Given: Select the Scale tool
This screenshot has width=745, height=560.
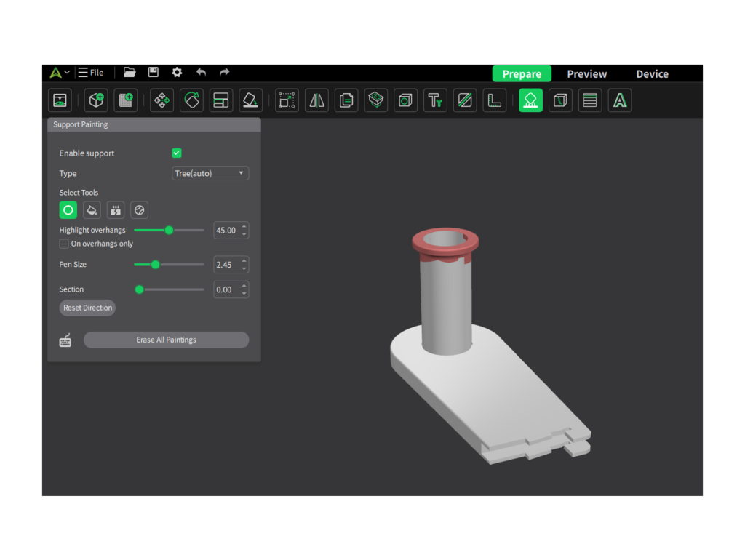Looking at the screenshot, I should click(x=287, y=100).
